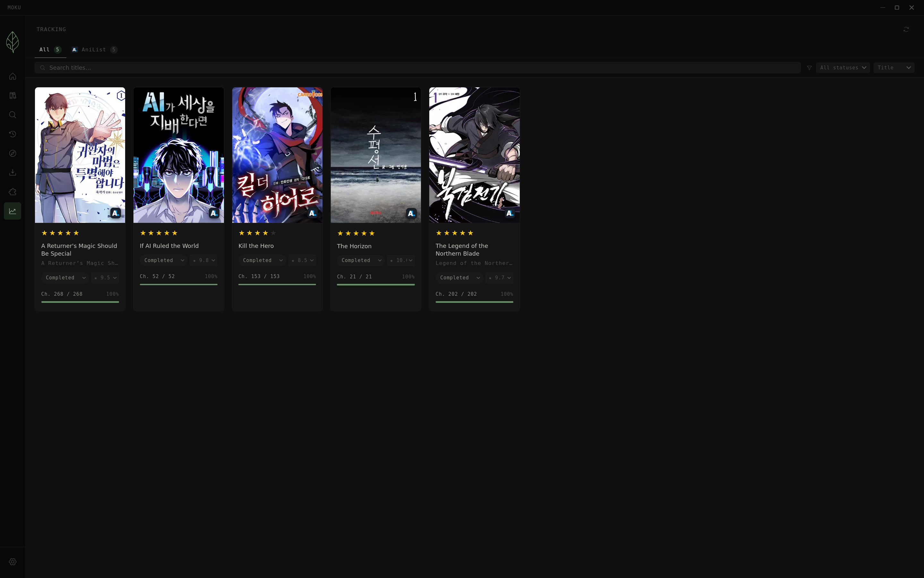Open status dropdown for A Returner's Magic

(65, 277)
